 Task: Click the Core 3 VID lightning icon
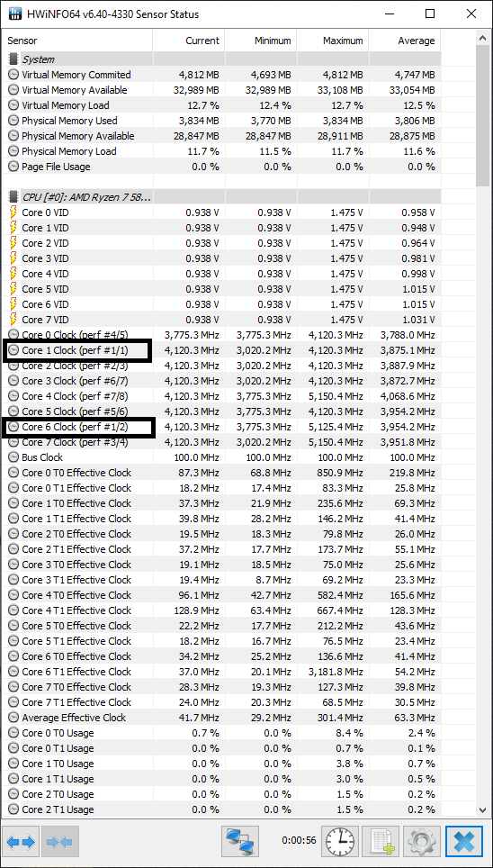coord(13,258)
